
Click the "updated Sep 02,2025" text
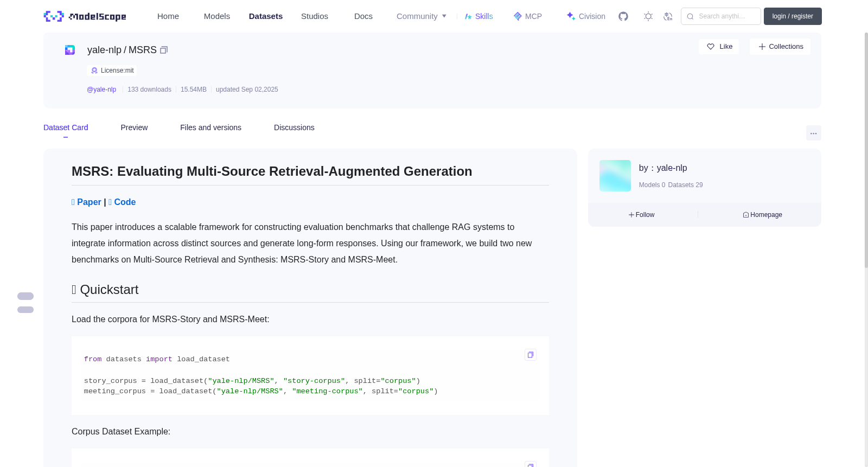click(x=247, y=89)
